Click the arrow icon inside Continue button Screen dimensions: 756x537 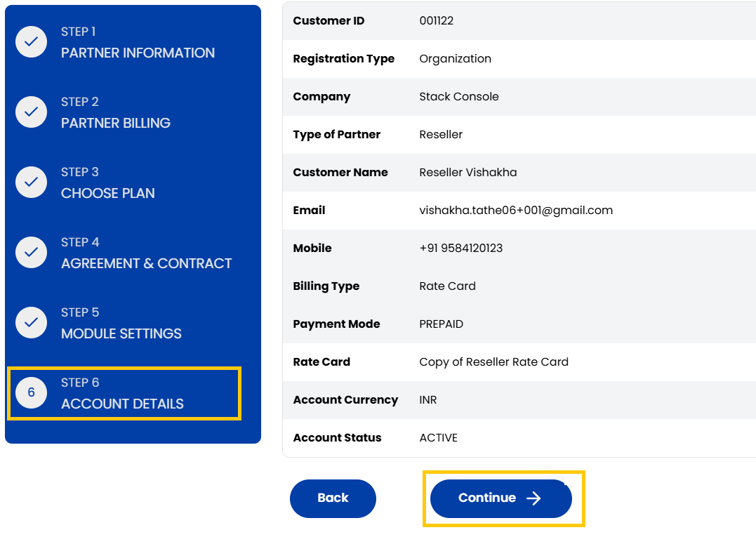pyautogui.click(x=533, y=498)
